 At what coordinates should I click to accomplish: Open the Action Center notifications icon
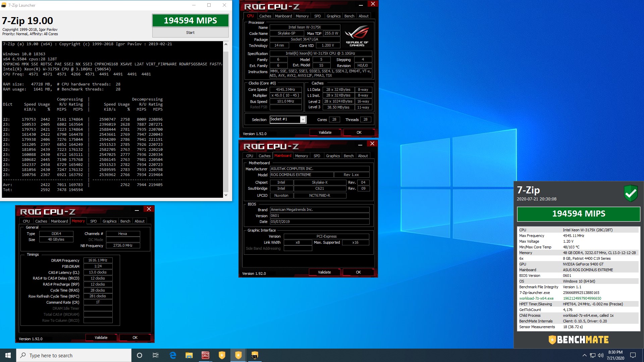[633, 355]
